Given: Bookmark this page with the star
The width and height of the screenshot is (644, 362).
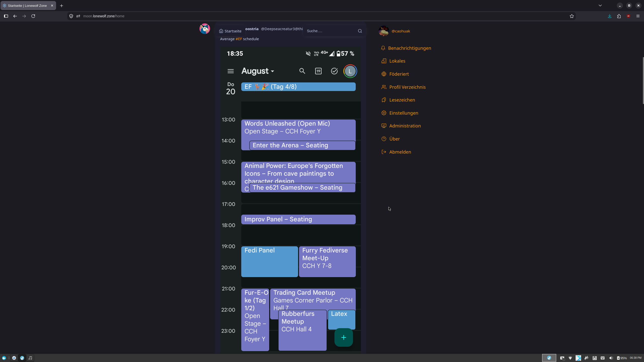Looking at the screenshot, I should tap(572, 16).
